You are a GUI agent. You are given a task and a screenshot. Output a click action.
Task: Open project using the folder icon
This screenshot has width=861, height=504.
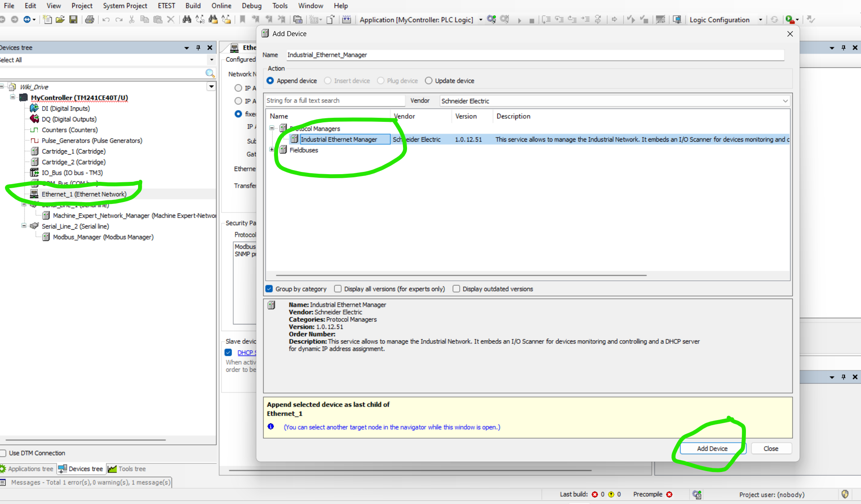click(x=60, y=19)
